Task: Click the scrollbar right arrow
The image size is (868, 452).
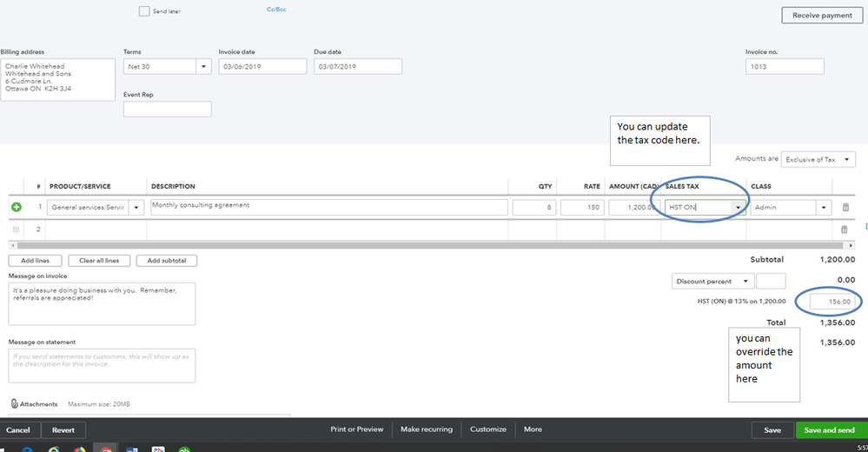Action: 851,245
